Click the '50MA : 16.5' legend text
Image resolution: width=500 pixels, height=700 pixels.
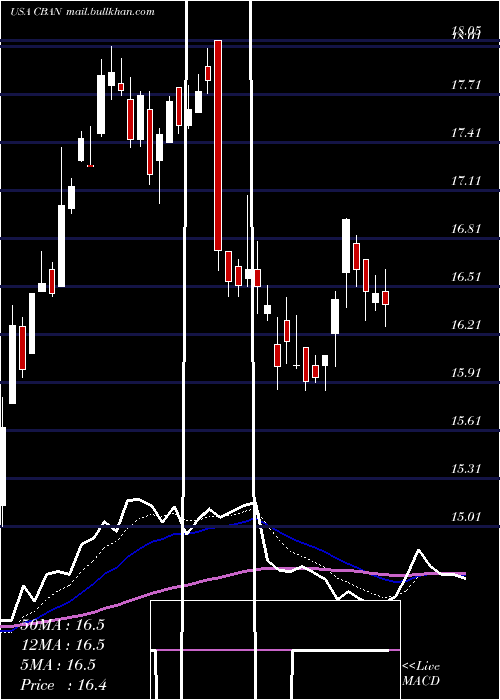(62, 624)
